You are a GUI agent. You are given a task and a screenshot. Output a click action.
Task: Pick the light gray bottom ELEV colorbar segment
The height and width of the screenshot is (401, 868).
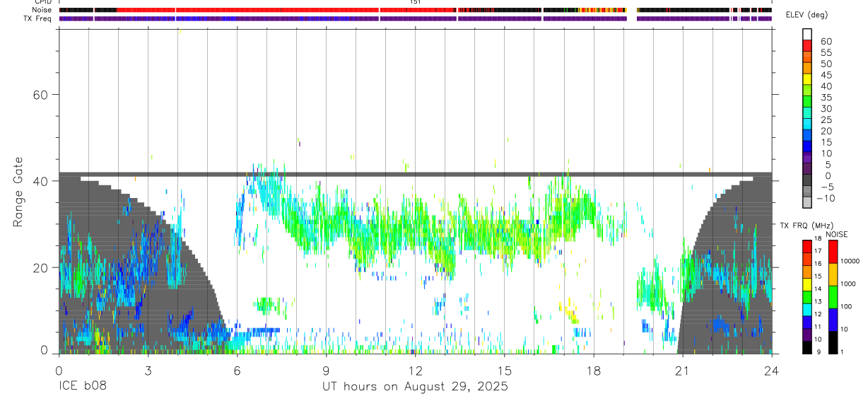point(808,203)
